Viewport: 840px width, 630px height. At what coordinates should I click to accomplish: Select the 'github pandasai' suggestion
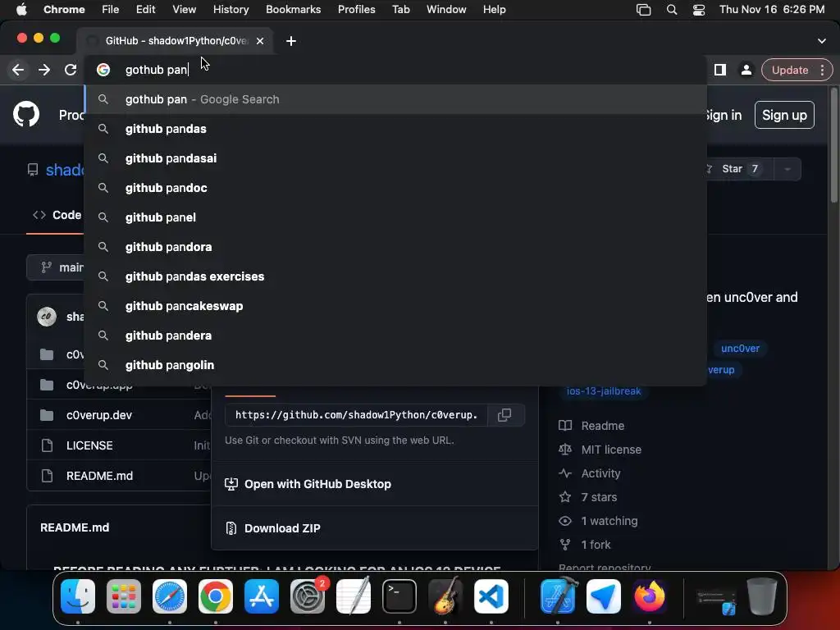(395, 158)
